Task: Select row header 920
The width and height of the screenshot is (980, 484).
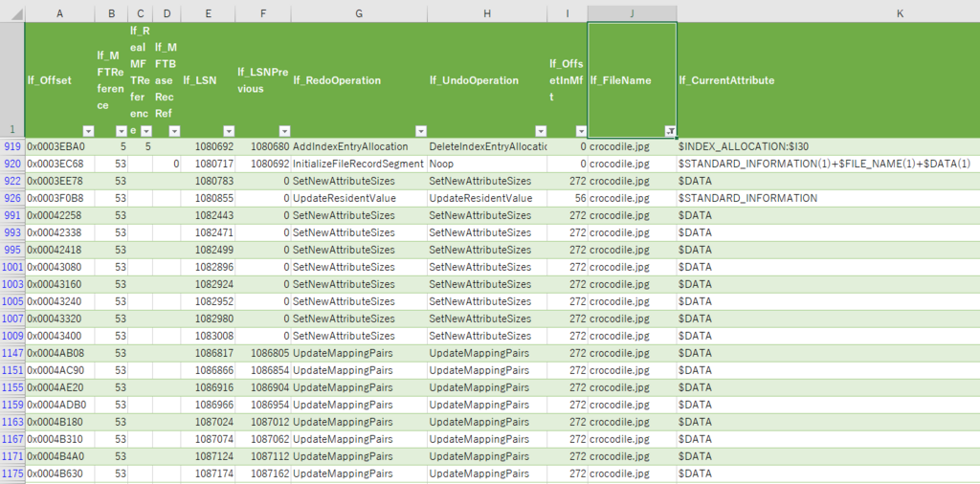Action: tap(12, 164)
